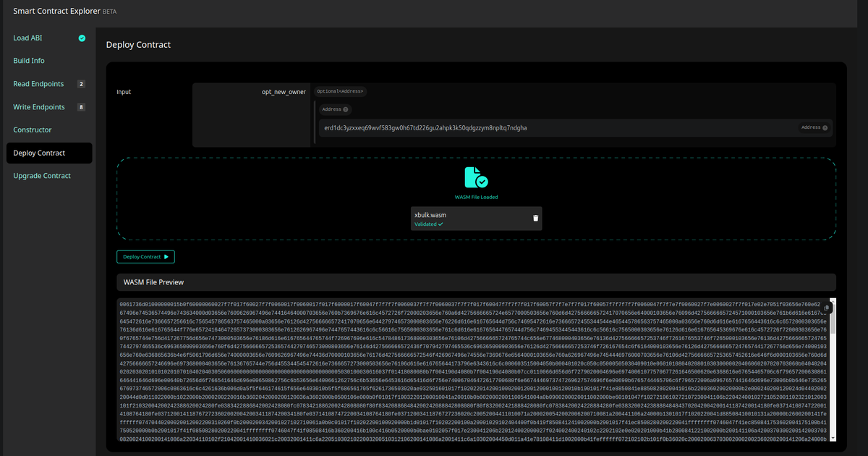This screenshot has width=868, height=456.
Task: Open the Upgrade Contract section
Action: click(x=49, y=176)
